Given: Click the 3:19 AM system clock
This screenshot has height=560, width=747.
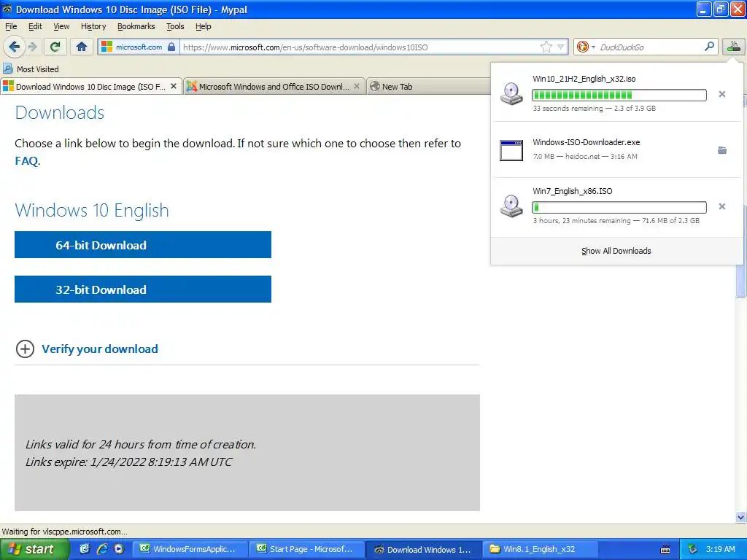Looking at the screenshot, I should point(720,549).
